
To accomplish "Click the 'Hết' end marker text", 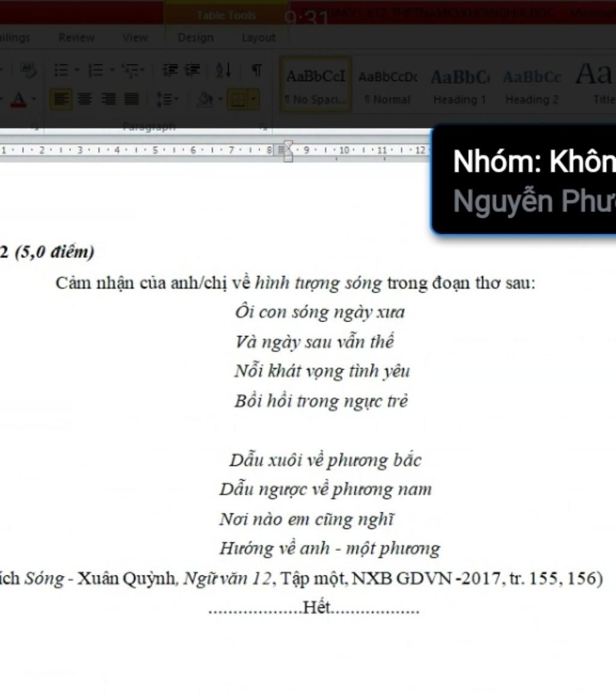I will pos(316,607).
